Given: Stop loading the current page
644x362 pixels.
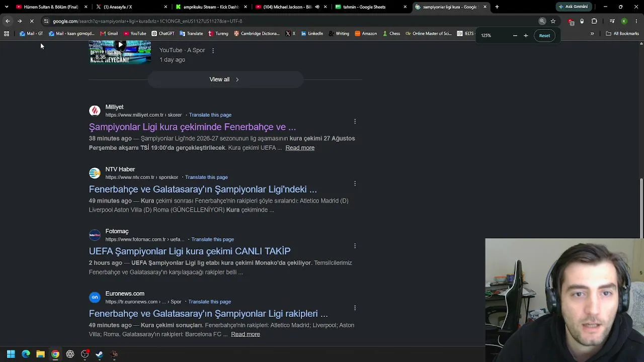Looking at the screenshot, I should click(x=32, y=21).
